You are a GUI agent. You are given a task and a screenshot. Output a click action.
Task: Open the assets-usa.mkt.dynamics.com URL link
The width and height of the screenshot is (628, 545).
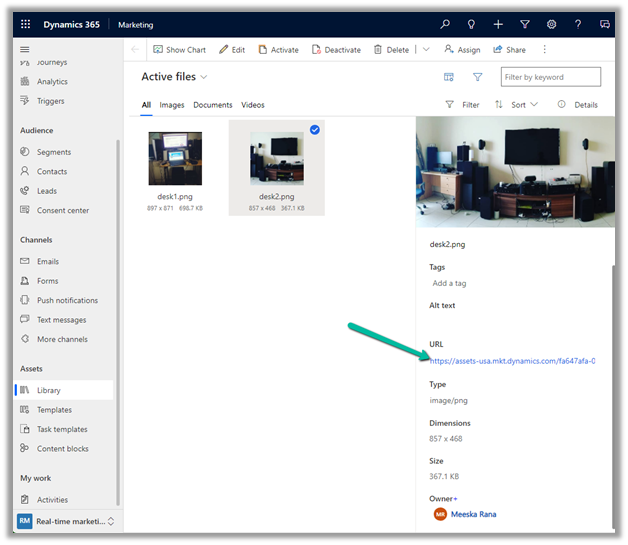point(512,361)
